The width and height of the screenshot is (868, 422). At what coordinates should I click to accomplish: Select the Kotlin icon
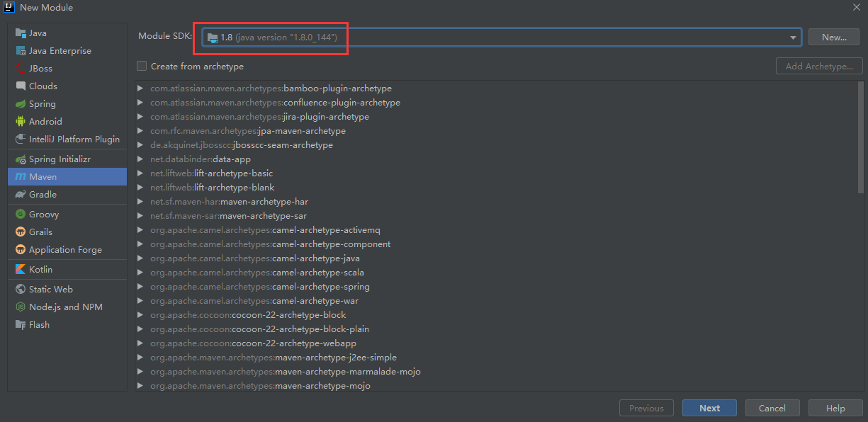(21, 270)
